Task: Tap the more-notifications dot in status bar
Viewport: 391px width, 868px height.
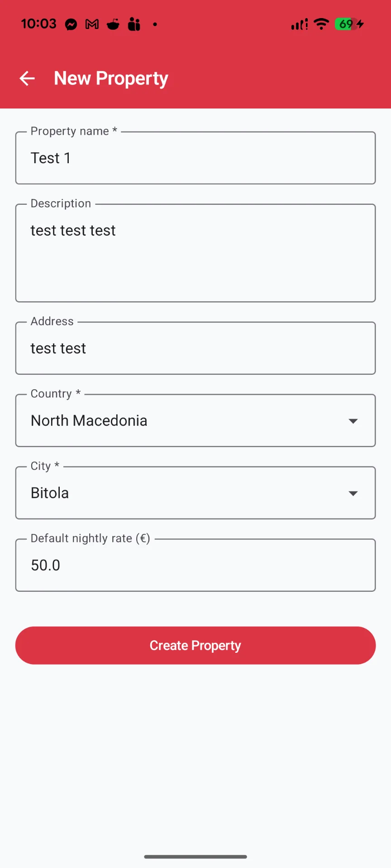Action: tap(155, 24)
